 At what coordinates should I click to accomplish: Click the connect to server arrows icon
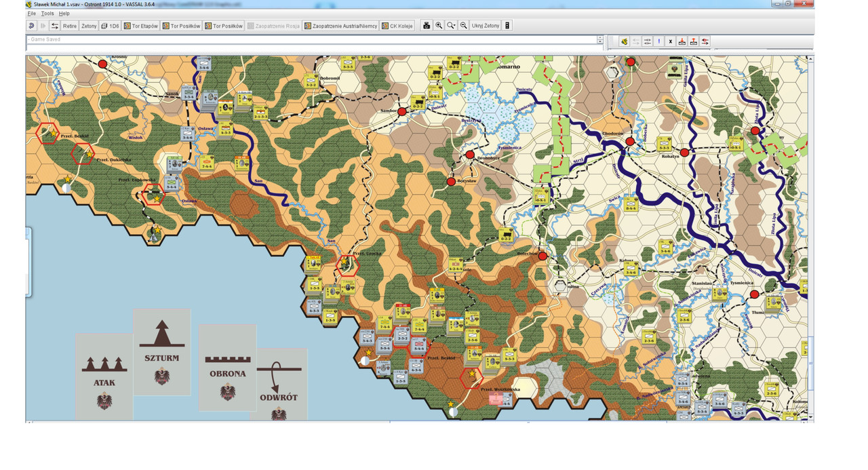(x=55, y=26)
